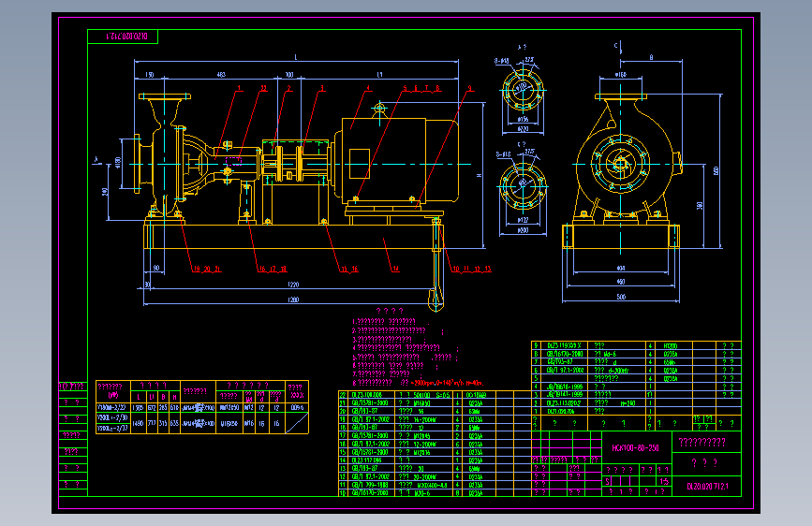This screenshot has height=526, width=812.
Task: Click the L1 motor length dimension label
Action: point(379,75)
